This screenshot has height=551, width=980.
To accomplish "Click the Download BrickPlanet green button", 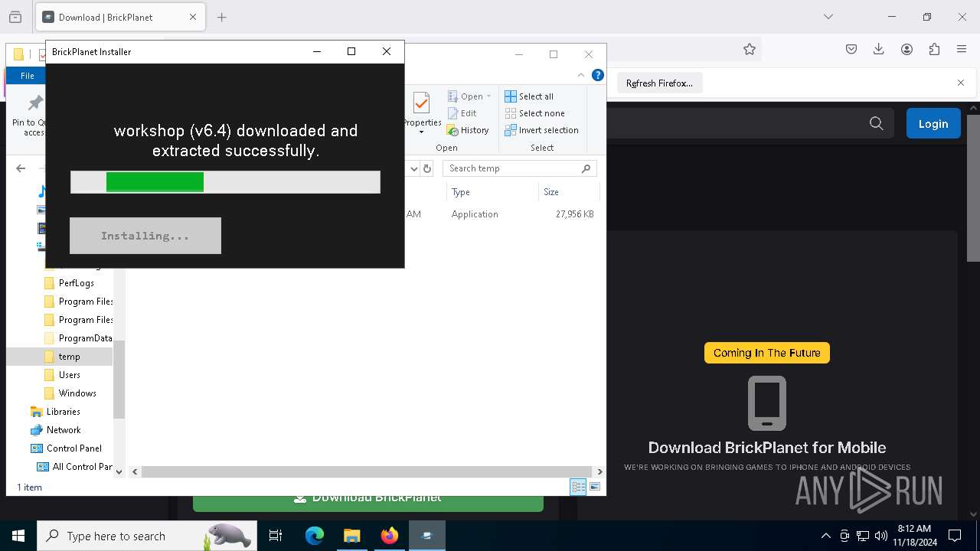I will [x=368, y=499].
